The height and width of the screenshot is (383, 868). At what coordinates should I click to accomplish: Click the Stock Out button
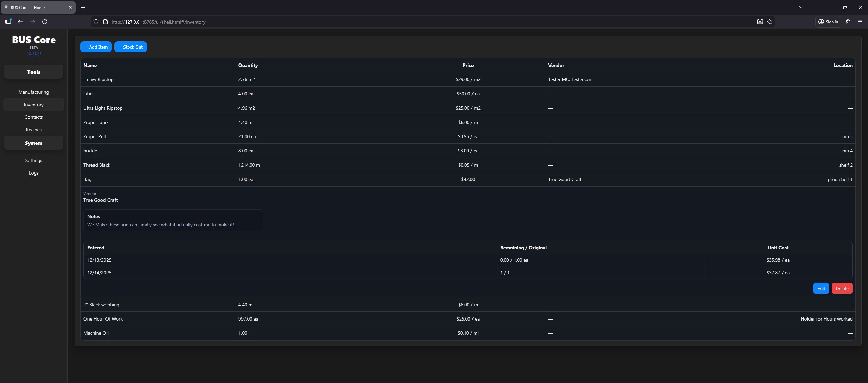click(x=130, y=47)
